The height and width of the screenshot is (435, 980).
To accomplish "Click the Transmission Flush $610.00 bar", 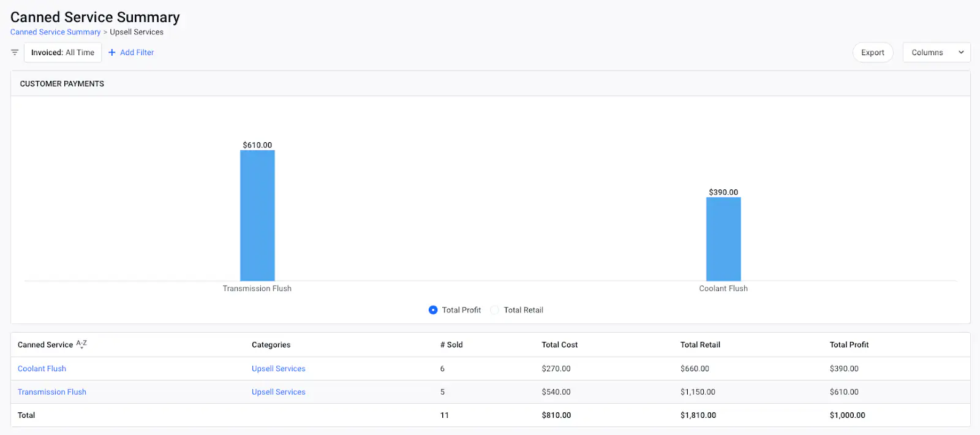I will [257, 216].
